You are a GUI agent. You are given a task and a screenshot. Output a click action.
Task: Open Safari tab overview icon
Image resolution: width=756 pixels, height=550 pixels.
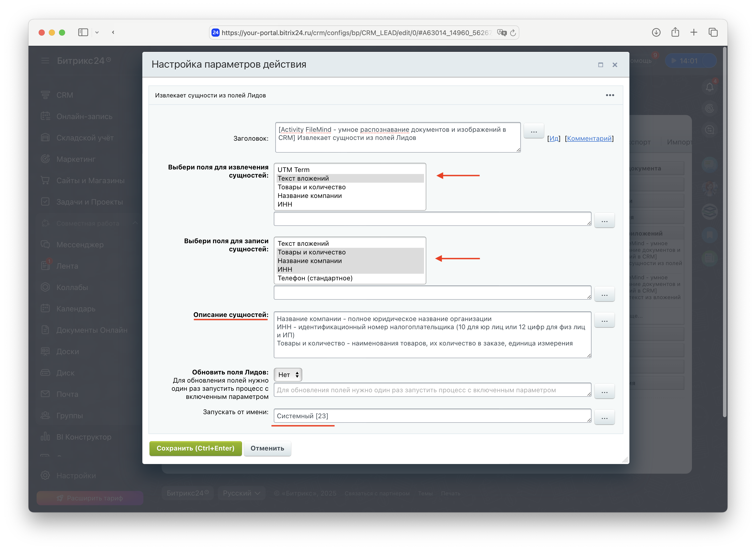713,32
